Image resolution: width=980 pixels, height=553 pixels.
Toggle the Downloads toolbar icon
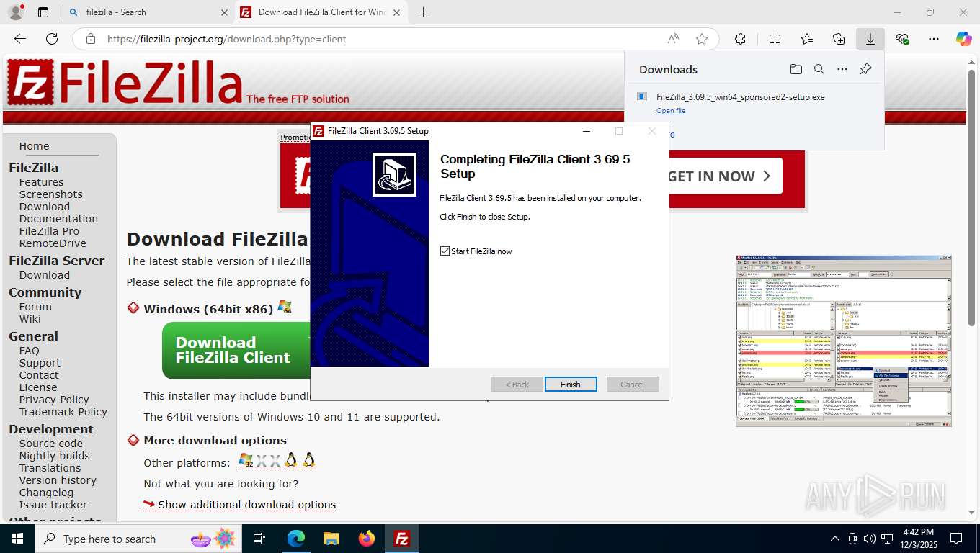pyautogui.click(x=870, y=39)
